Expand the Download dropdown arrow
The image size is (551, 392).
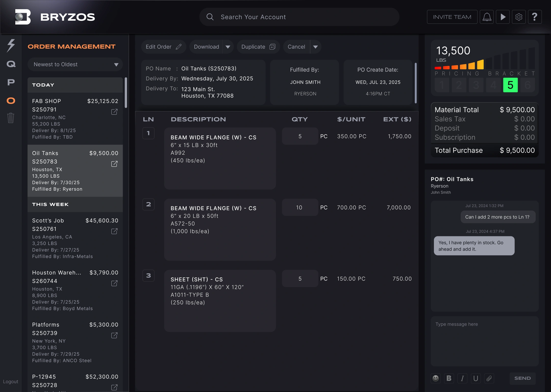click(228, 47)
